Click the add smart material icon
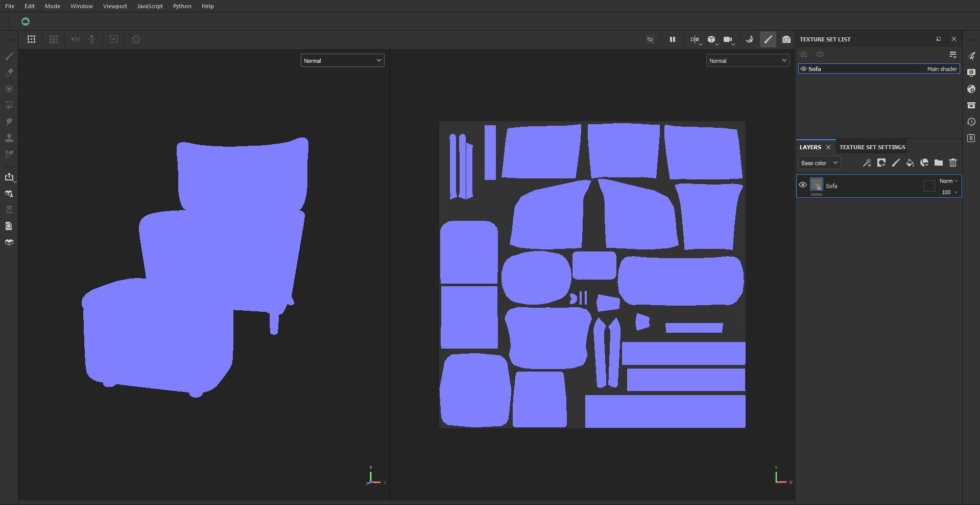This screenshot has height=505, width=980. (924, 163)
